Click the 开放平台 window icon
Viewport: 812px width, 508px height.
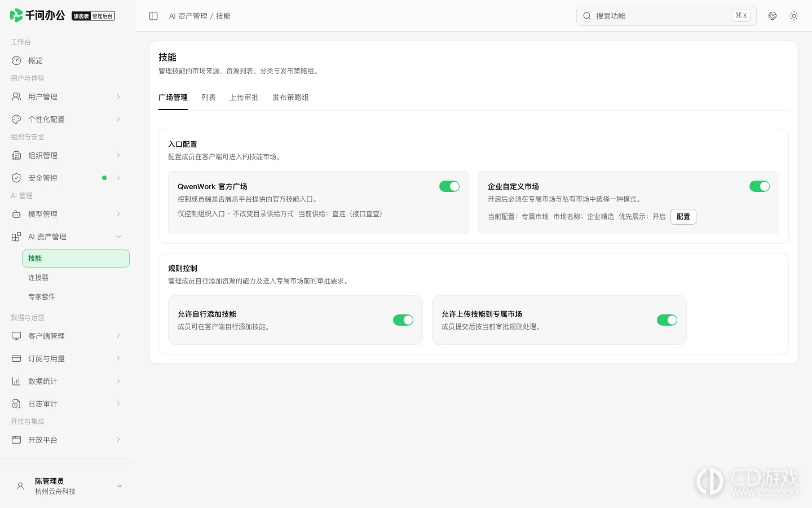[16, 440]
